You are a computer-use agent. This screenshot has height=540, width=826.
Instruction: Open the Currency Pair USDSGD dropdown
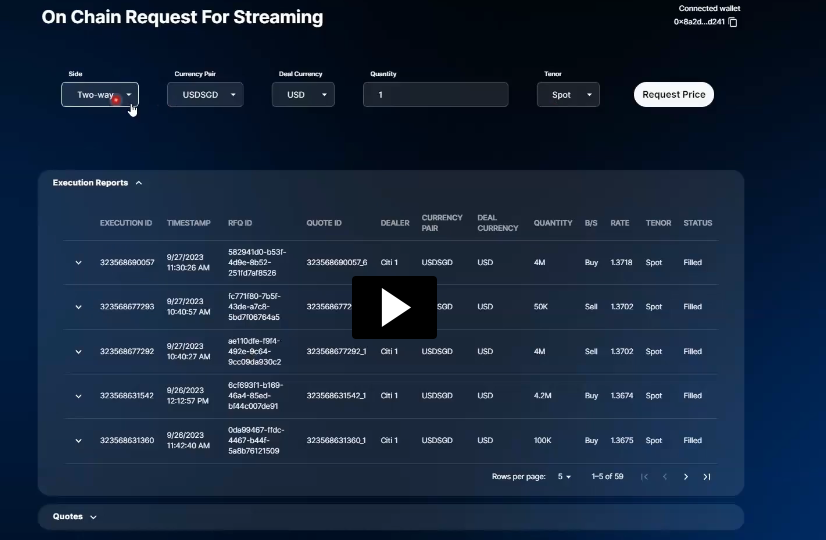pyautogui.click(x=205, y=95)
